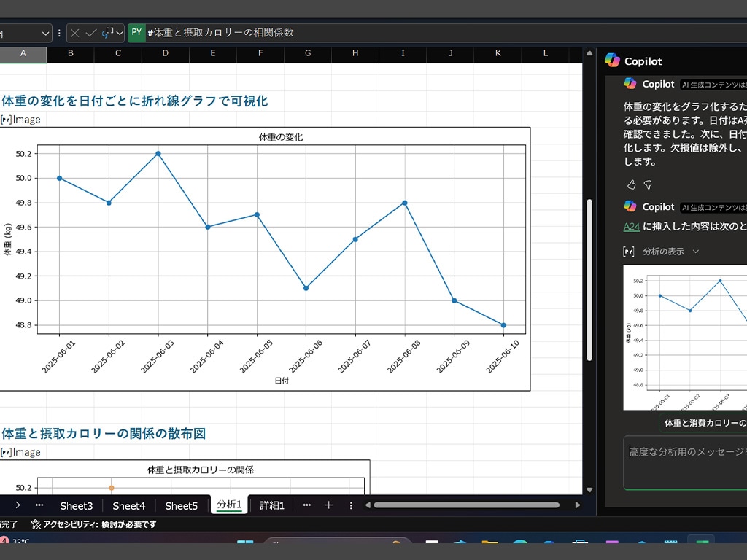Click the AI 生成コンテンツ label on the first message
747x560 pixels.
(x=713, y=85)
